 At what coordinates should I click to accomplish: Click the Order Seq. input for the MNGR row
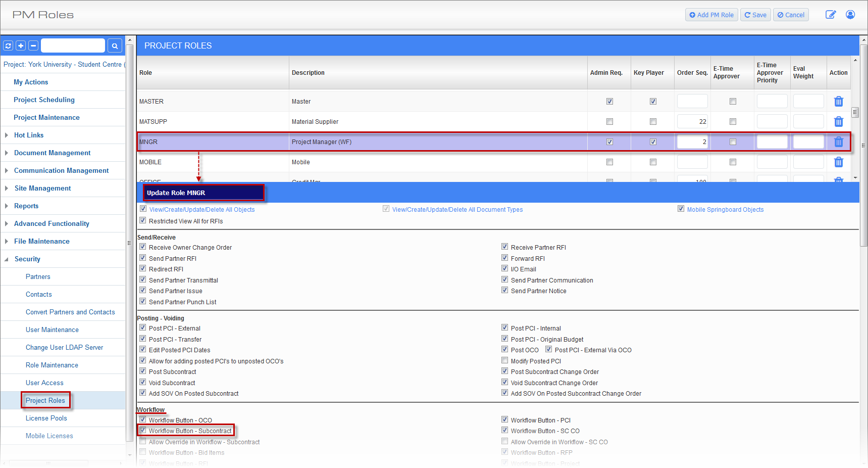point(692,142)
